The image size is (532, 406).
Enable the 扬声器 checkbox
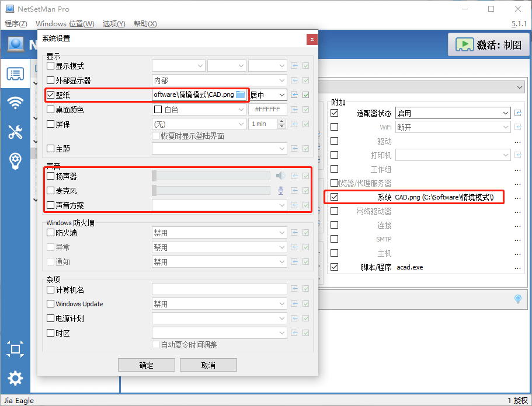tap(51, 176)
